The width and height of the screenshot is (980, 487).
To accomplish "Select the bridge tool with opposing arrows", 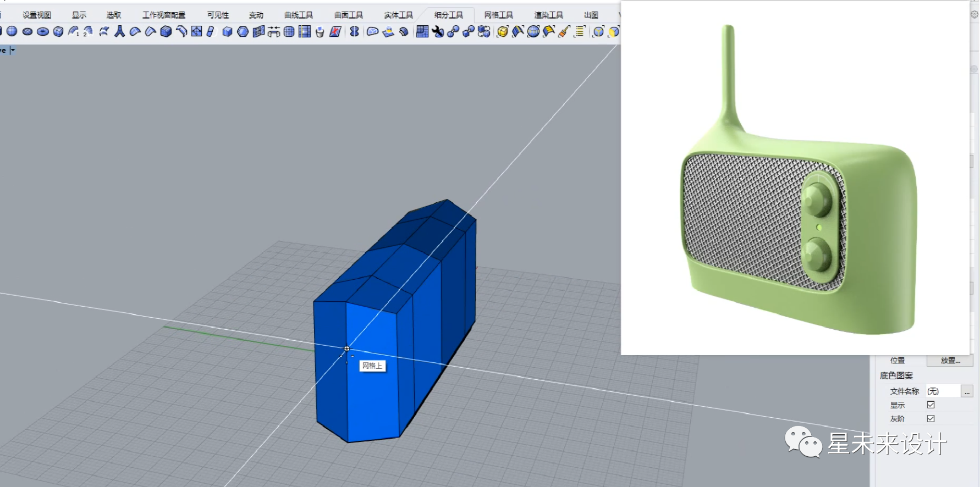I will (x=273, y=31).
